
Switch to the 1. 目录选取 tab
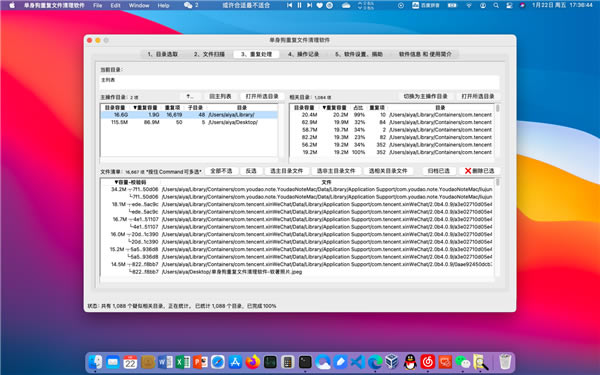[x=163, y=54]
